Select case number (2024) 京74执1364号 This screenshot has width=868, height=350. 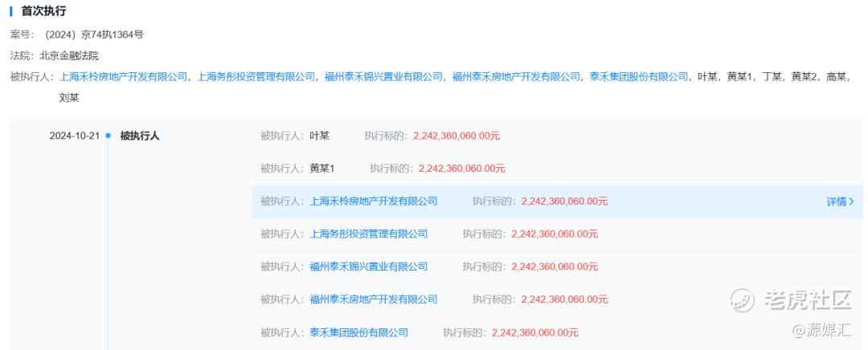(95, 35)
